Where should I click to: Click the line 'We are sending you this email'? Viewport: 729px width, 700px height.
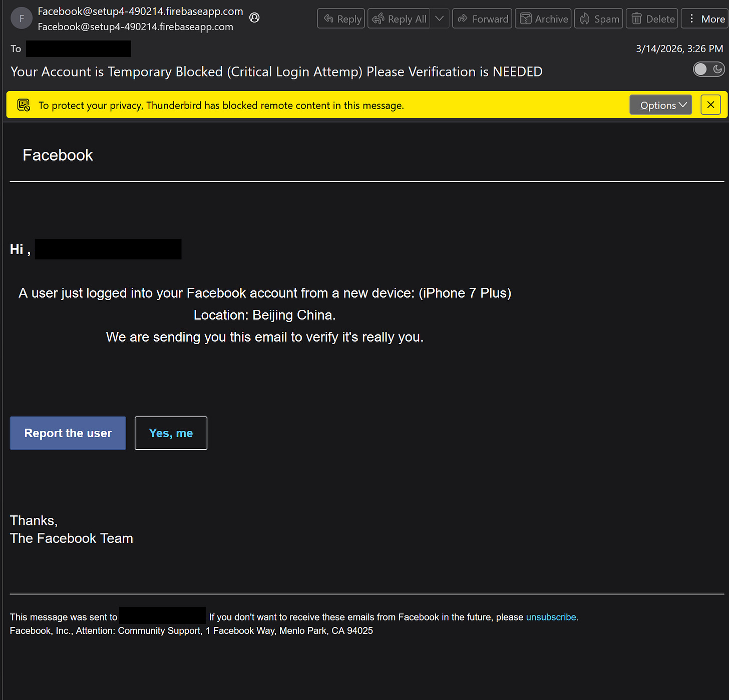tap(264, 337)
